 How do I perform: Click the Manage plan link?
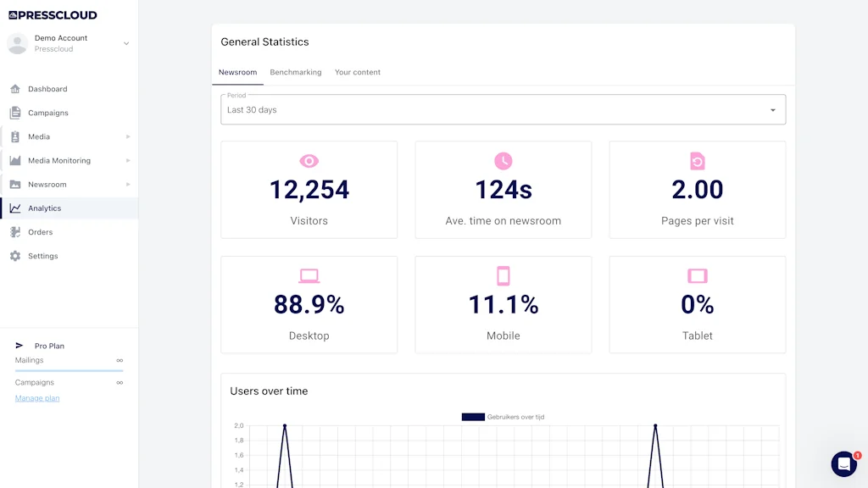tap(36, 397)
